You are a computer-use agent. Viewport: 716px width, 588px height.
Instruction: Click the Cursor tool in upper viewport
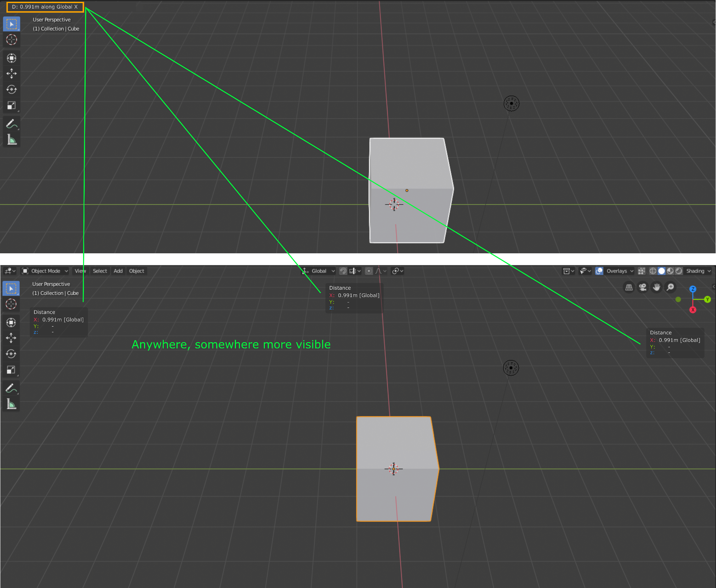(x=11, y=40)
